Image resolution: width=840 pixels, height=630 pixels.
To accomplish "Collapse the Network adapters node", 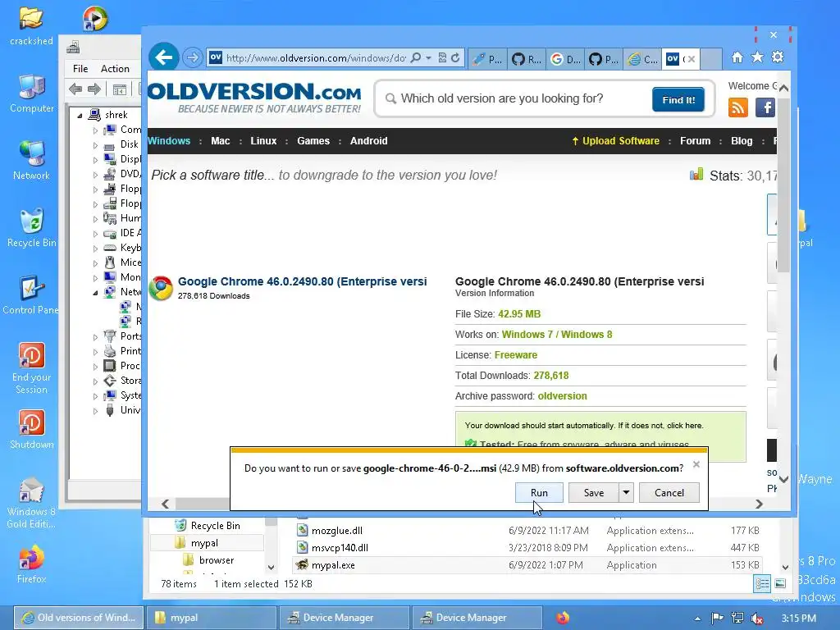I will [x=95, y=293].
